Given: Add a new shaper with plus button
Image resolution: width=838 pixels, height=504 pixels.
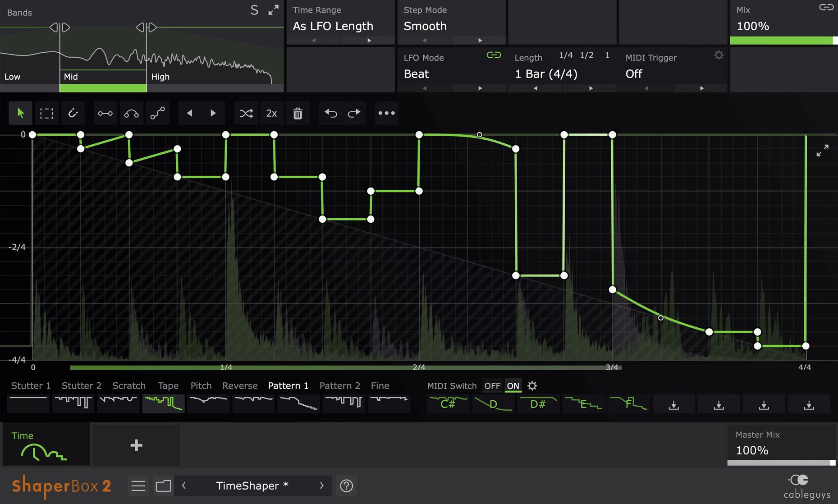Looking at the screenshot, I should pos(136,445).
